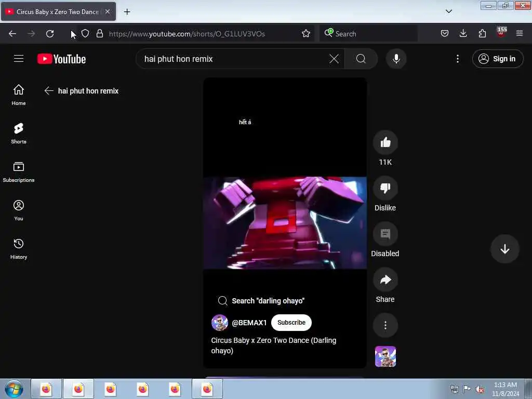
Task: Switch to the last Firefox taskbar window
Action: [x=207, y=389]
